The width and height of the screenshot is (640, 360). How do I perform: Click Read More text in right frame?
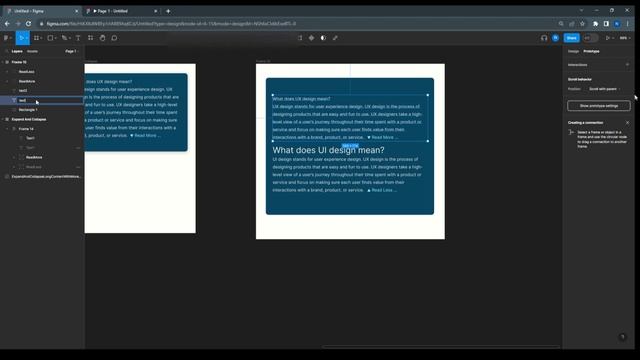382,138
